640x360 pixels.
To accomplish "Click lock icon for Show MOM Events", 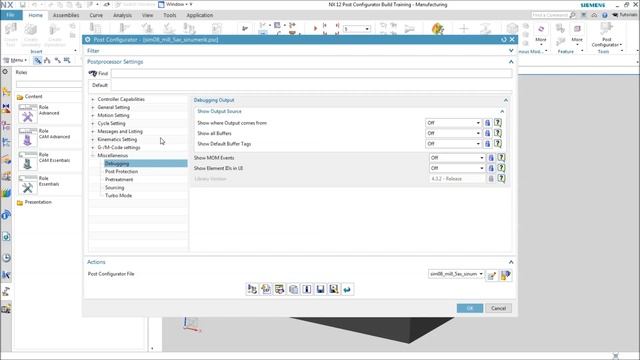I will point(491,158).
